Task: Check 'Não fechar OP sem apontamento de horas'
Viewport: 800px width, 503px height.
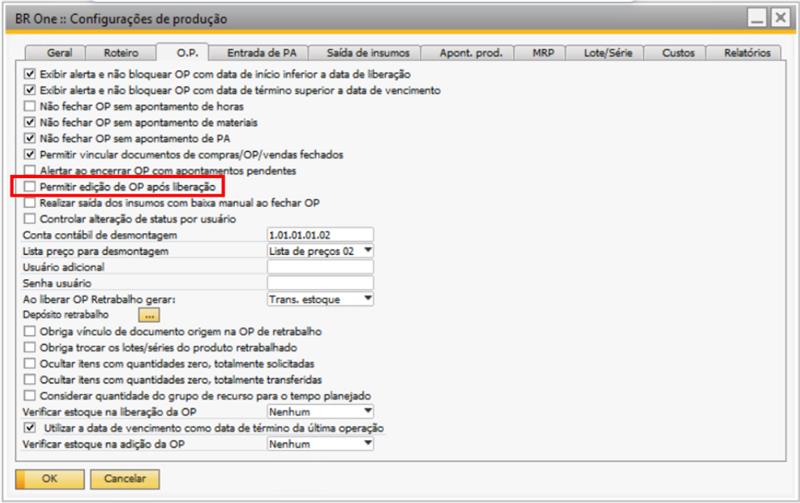Action: click(29, 106)
